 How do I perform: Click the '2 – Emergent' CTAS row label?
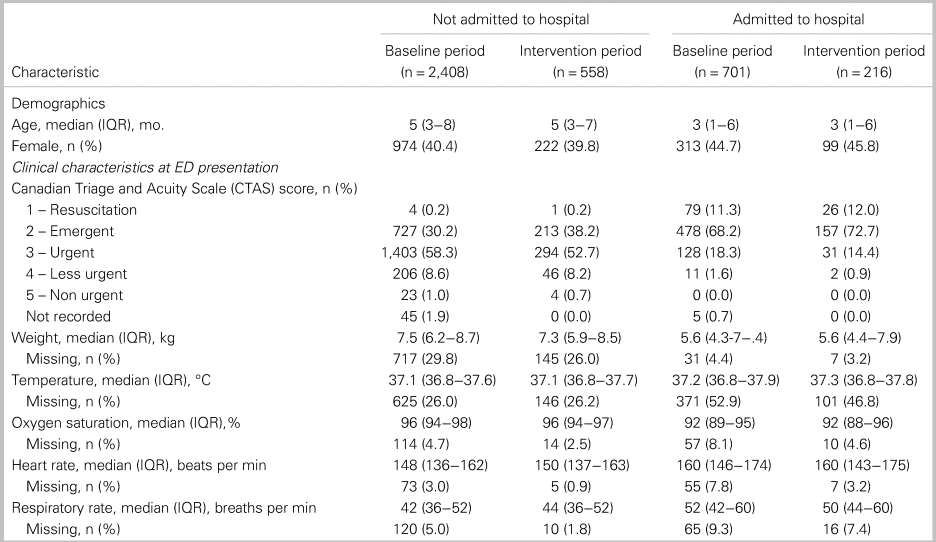tap(70, 231)
